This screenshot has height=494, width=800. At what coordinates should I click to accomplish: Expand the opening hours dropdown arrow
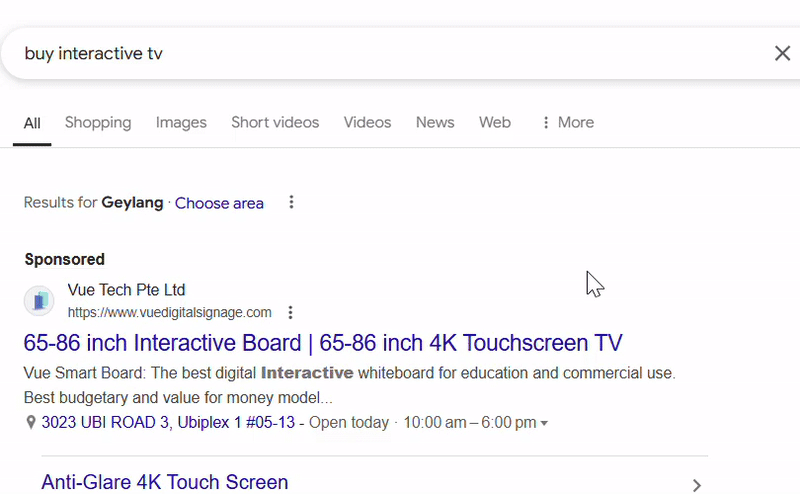click(x=544, y=423)
